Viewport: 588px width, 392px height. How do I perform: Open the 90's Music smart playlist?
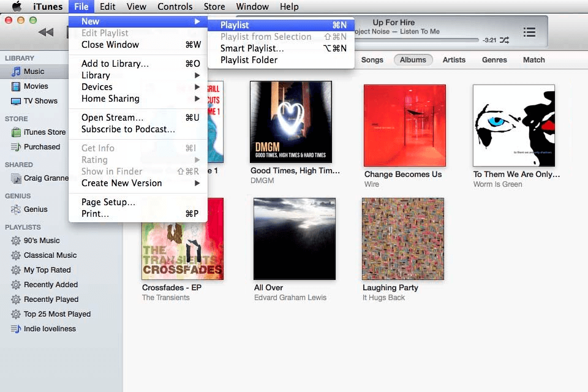(x=41, y=241)
